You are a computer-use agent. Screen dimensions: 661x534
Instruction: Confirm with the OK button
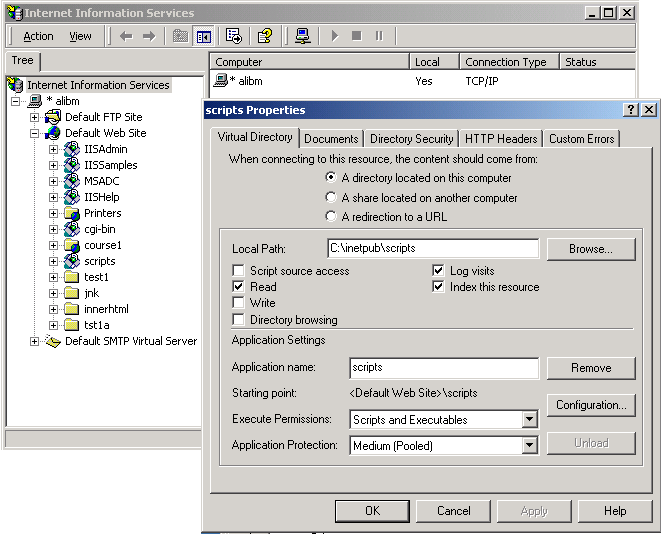(x=372, y=511)
